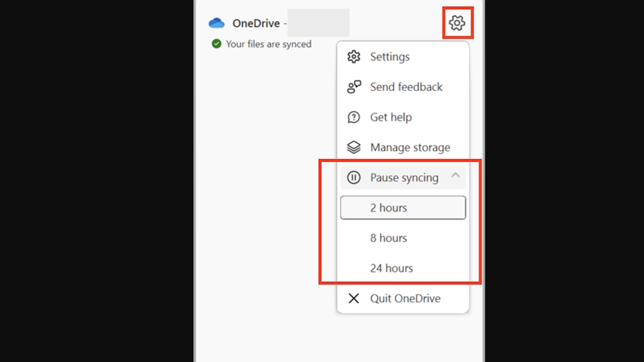This screenshot has width=644, height=362.
Task: Select Get help menu entry
Action: click(x=403, y=117)
